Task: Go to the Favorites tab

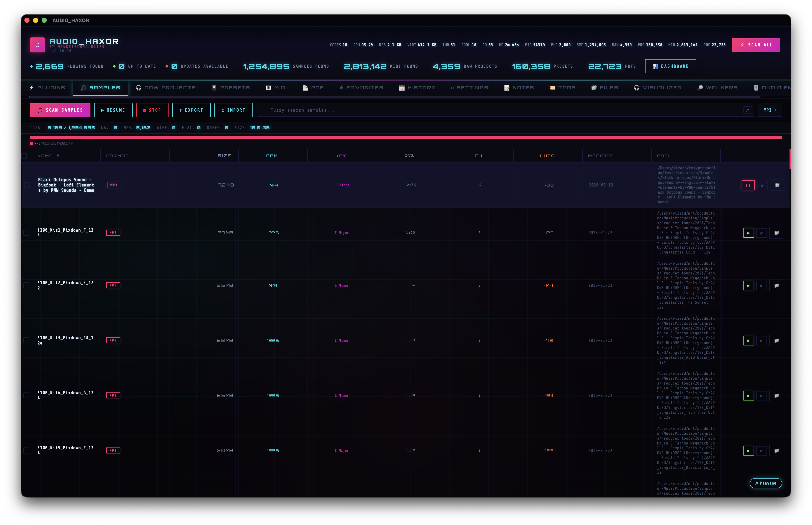Action: (x=361, y=88)
